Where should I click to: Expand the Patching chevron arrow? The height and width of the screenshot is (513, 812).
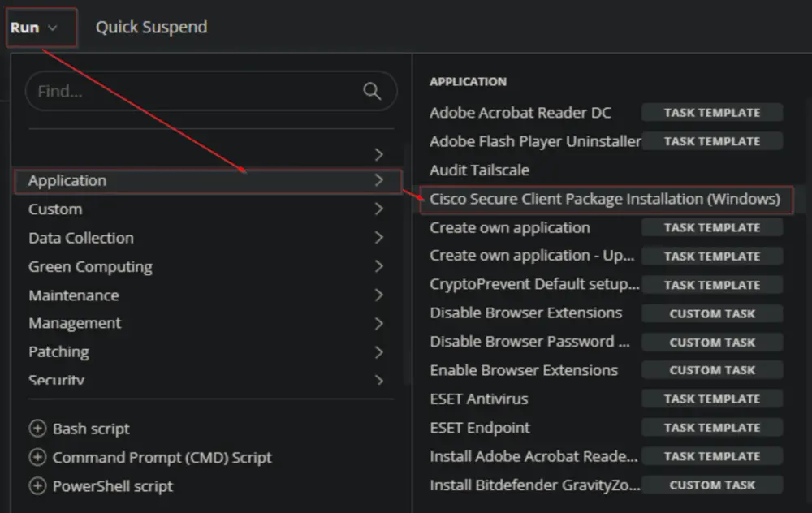[x=379, y=352]
